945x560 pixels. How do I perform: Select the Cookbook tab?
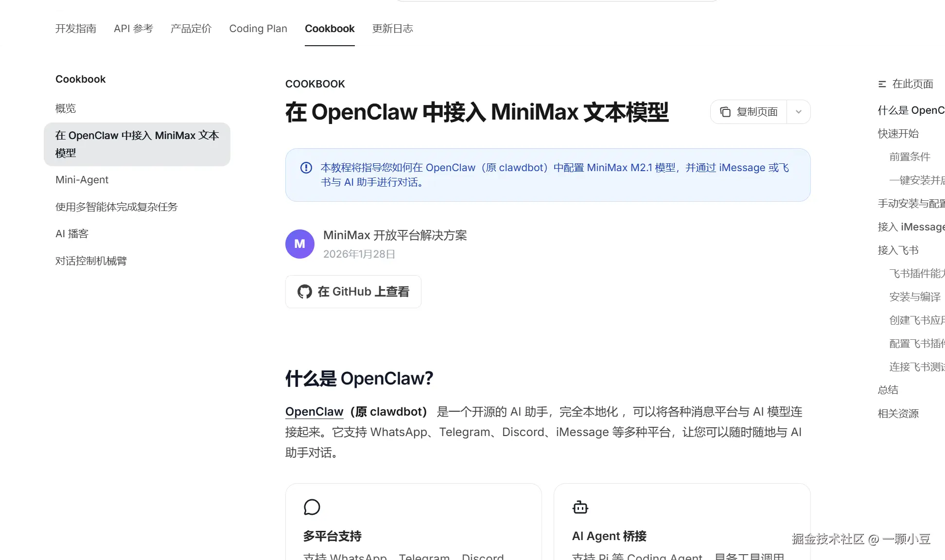click(330, 29)
